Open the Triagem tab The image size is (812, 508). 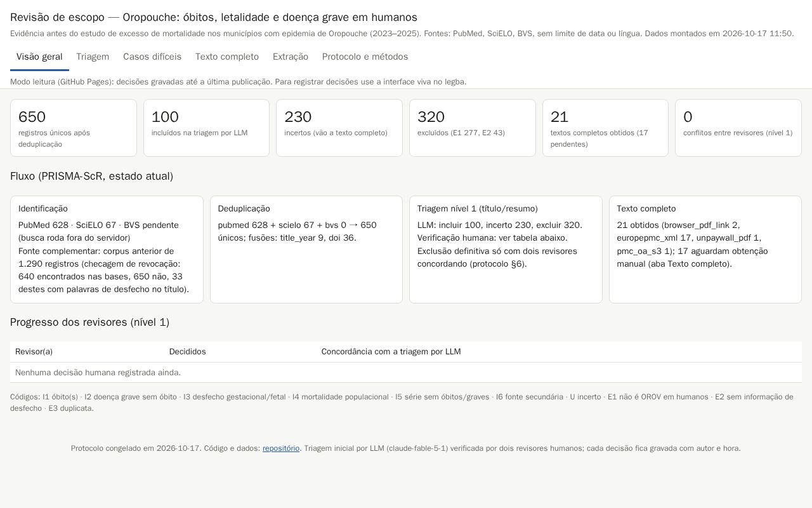coord(93,57)
